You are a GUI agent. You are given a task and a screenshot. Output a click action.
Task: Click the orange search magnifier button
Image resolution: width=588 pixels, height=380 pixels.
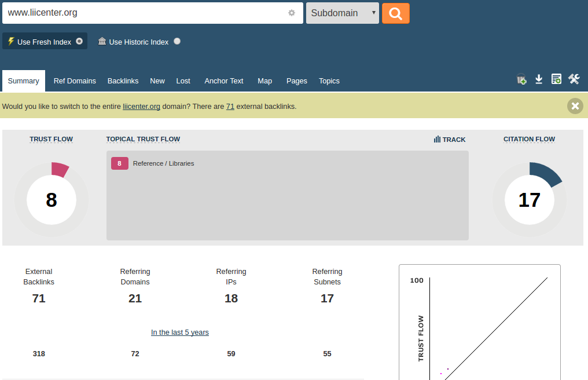tap(396, 13)
